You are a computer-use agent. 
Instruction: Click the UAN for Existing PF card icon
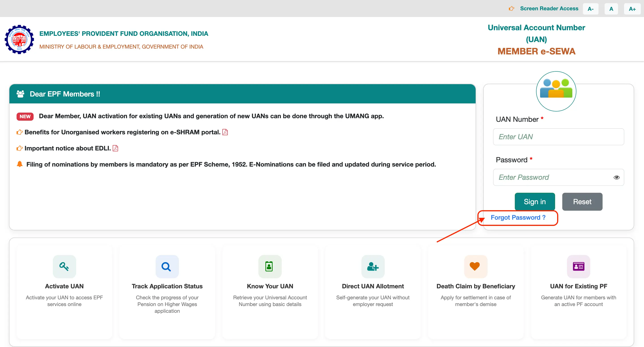[578, 266]
